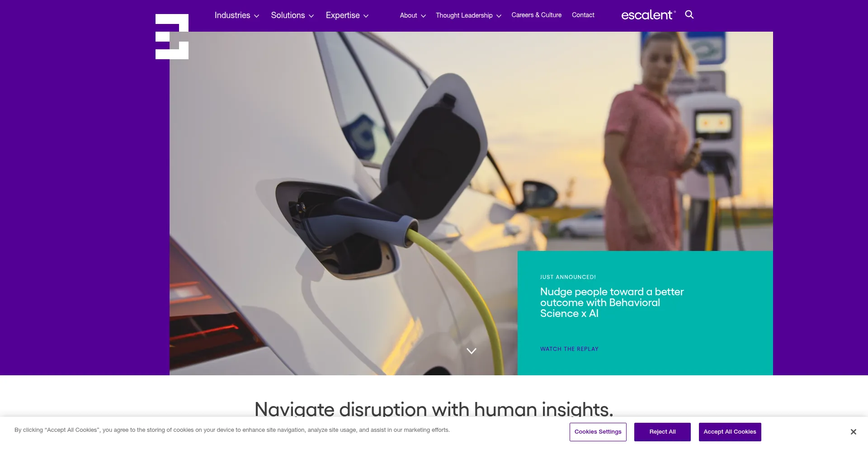The image size is (868, 449).
Task: Click the Watch the Replay link
Action: point(569,349)
